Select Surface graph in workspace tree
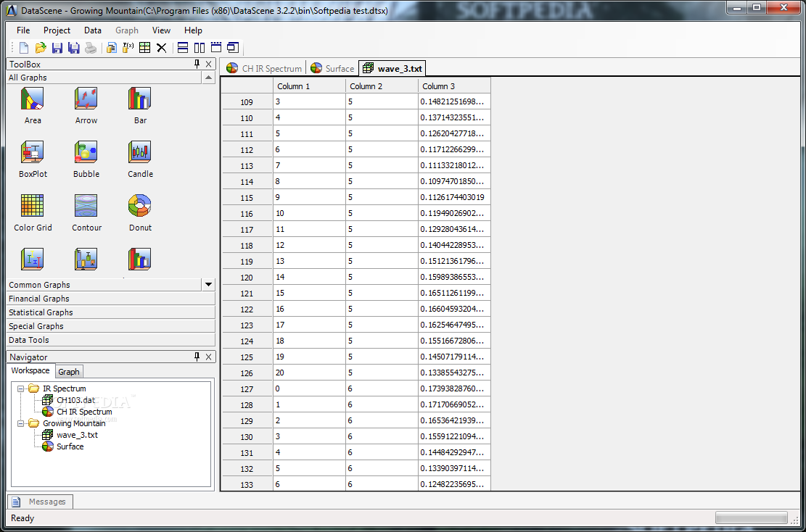 coord(70,446)
